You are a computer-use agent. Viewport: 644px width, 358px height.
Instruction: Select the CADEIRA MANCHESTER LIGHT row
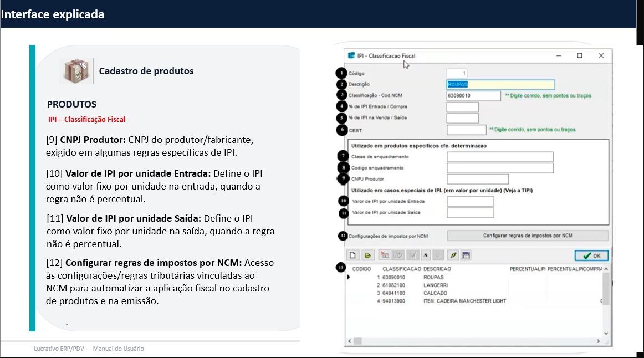[464, 301]
